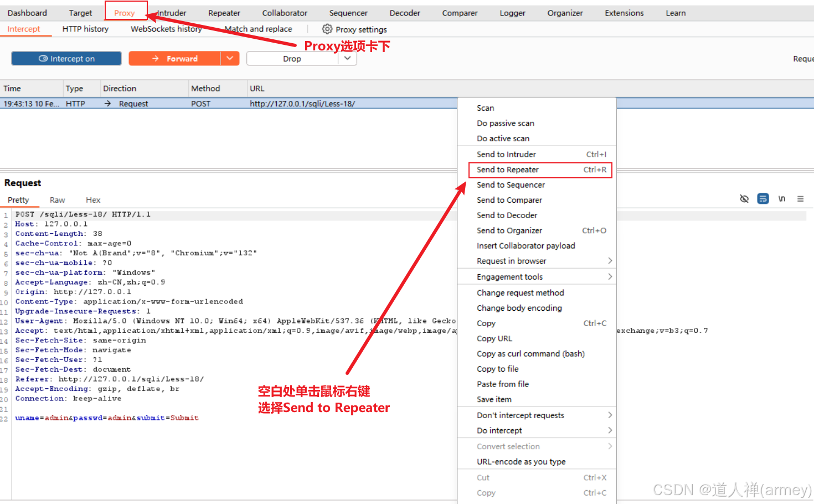Select the Intercept sub-tab
814x504 pixels.
(24, 29)
